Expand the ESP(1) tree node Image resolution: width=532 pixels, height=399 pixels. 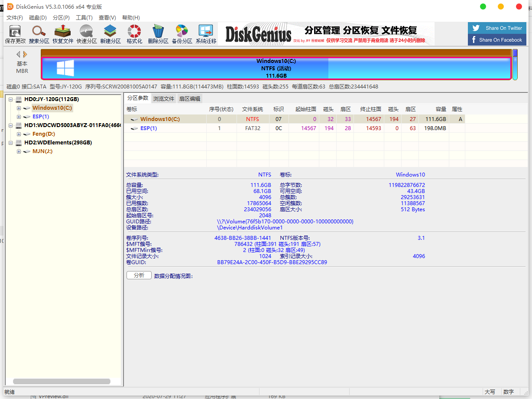[19, 117]
